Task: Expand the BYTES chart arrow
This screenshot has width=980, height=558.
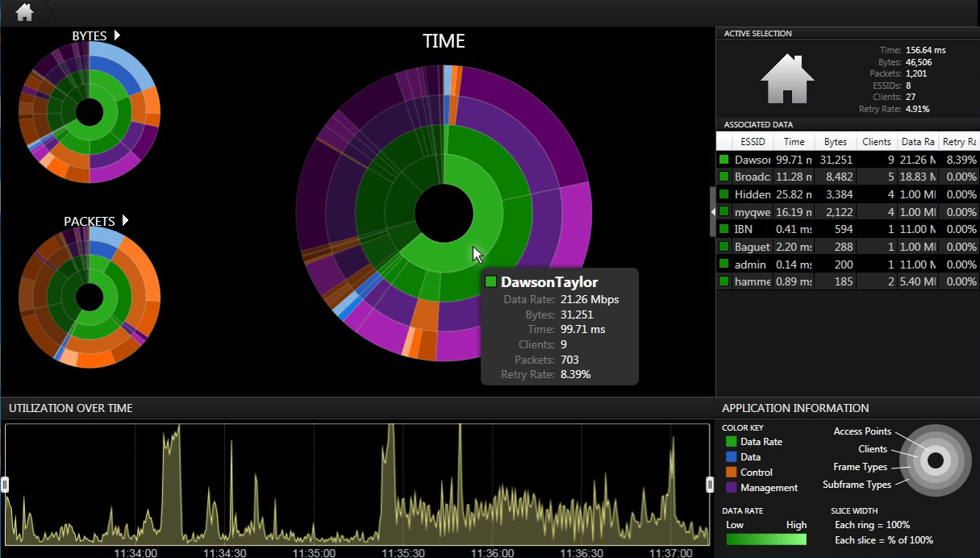Action: 117,35
